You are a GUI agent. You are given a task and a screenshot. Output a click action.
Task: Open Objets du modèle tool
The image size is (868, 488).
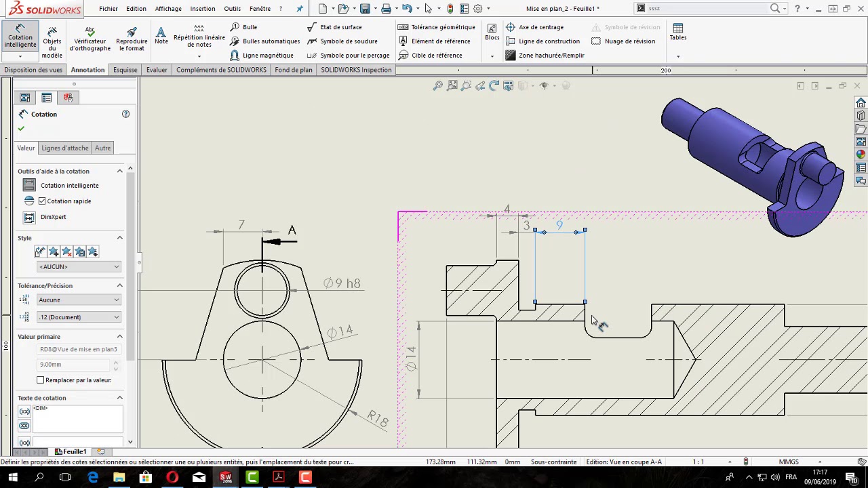point(52,42)
